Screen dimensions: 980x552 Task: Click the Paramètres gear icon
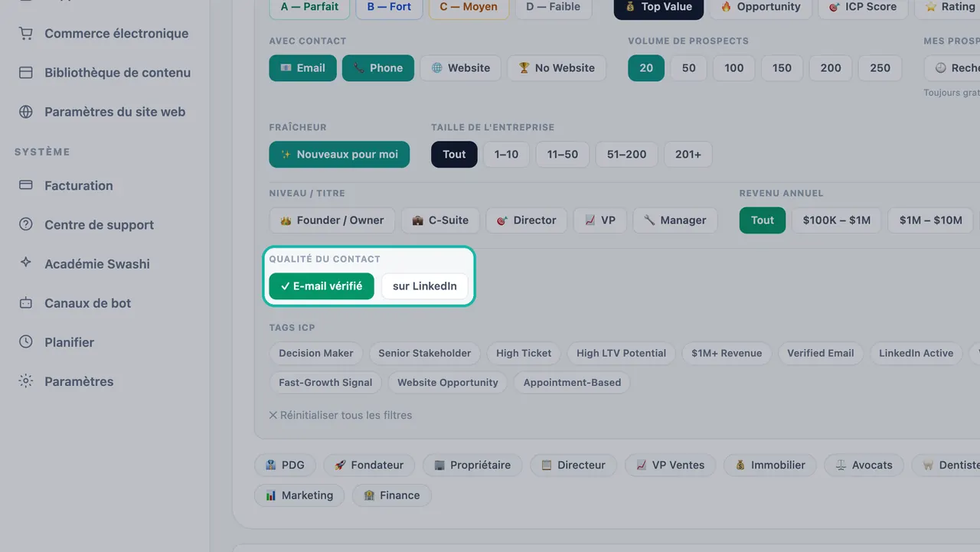(x=26, y=381)
